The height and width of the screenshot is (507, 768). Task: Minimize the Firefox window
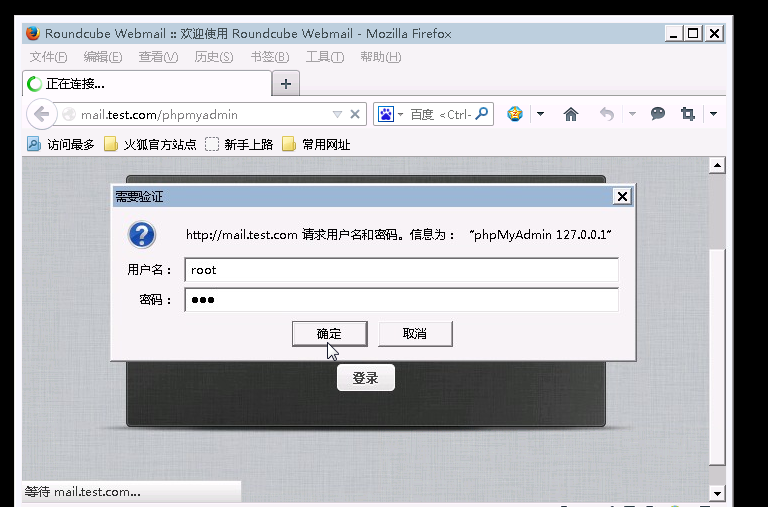[674, 33]
